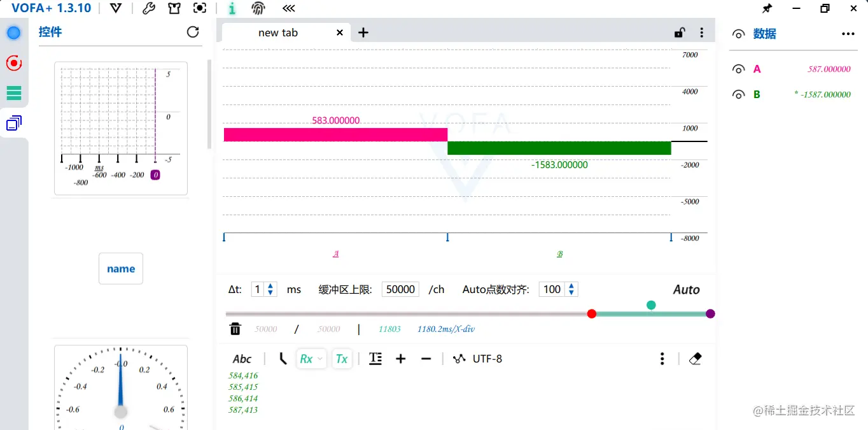This screenshot has width=868, height=430.
Task: Open the Rx dropdown
Action: tap(312, 359)
